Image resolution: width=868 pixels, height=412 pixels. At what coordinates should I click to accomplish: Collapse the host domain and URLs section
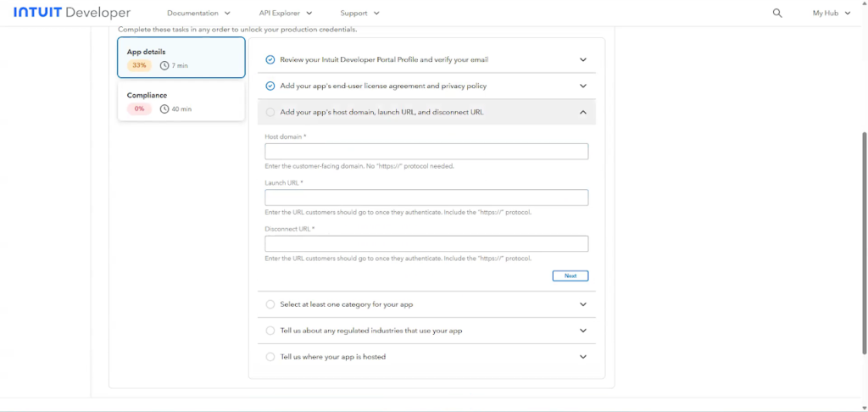[x=583, y=112]
